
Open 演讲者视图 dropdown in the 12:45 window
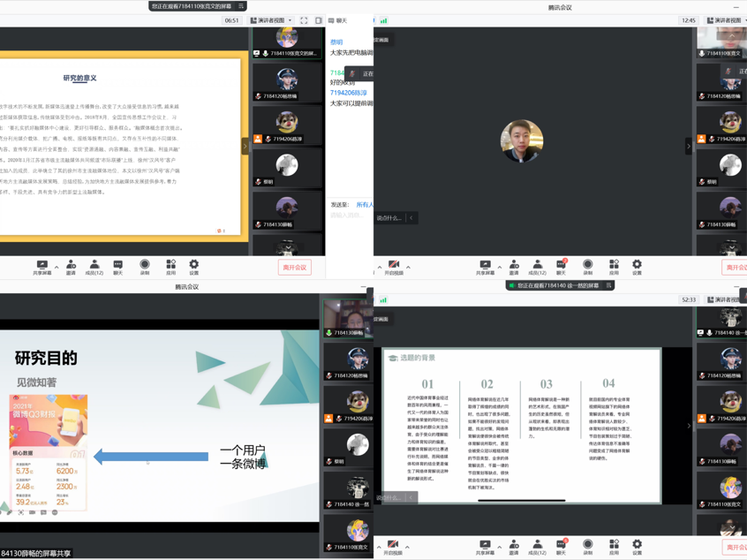coord(727,20)
